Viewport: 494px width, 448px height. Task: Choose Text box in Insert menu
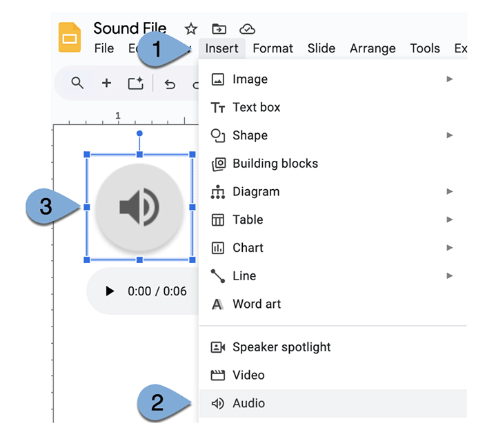(256, 107)
